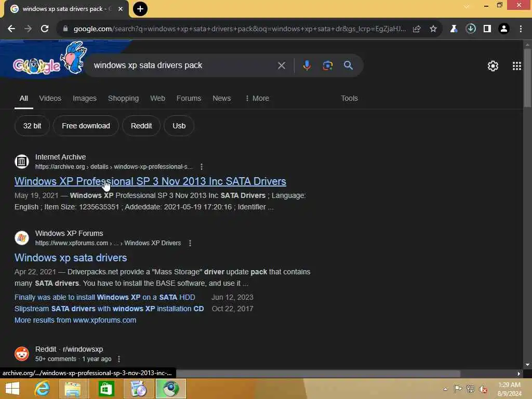Viewport: 532px width, 399px height.
Task: Apply the Free download filter chip
Action: click(x=86, y=126)
